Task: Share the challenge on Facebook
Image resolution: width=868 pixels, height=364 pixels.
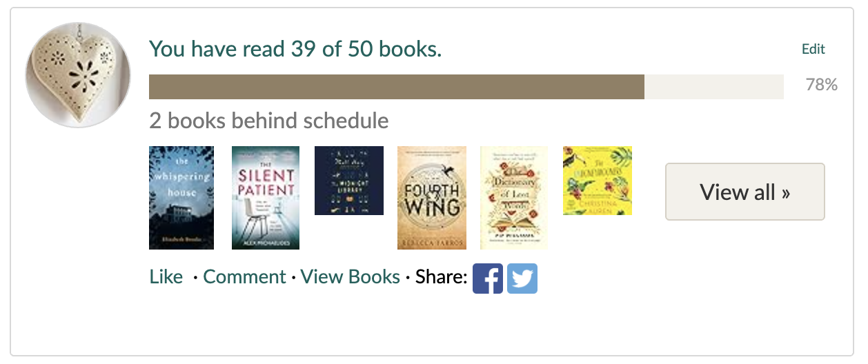Action: (487, 278)
